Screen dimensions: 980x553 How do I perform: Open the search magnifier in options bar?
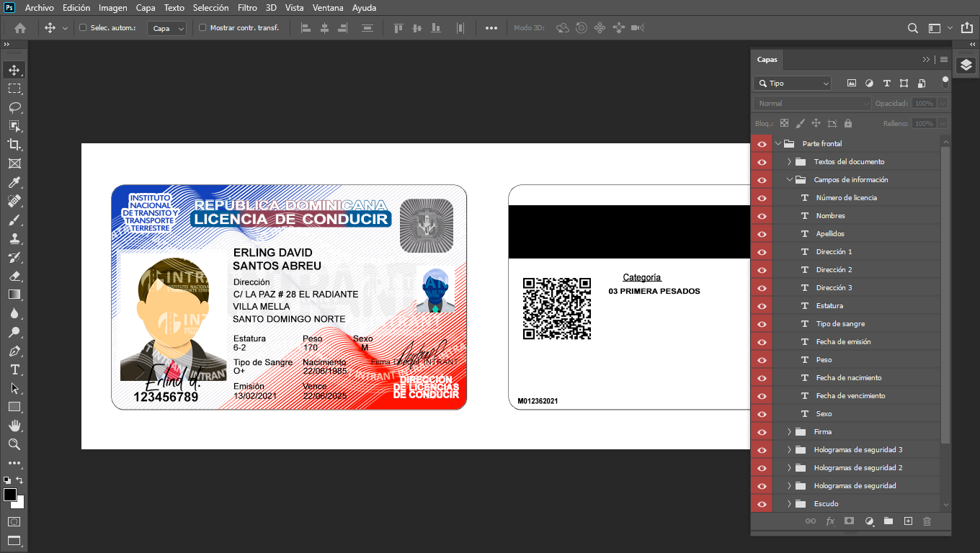(x=913, y=28)
